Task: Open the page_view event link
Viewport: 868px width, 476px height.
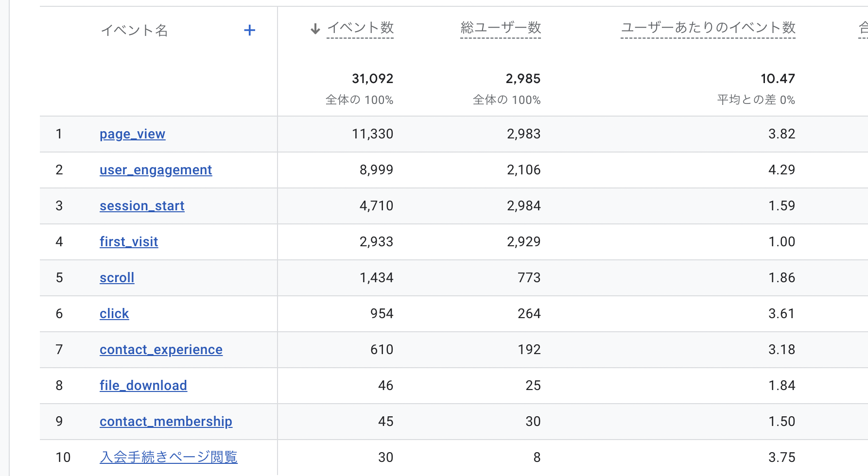Action: tap(132, 134)
